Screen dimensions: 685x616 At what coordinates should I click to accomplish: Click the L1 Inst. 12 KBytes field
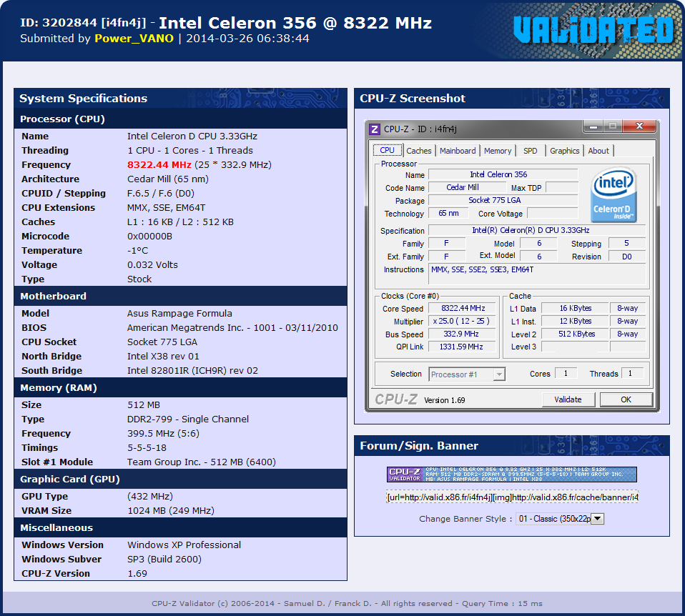(576, 321)
